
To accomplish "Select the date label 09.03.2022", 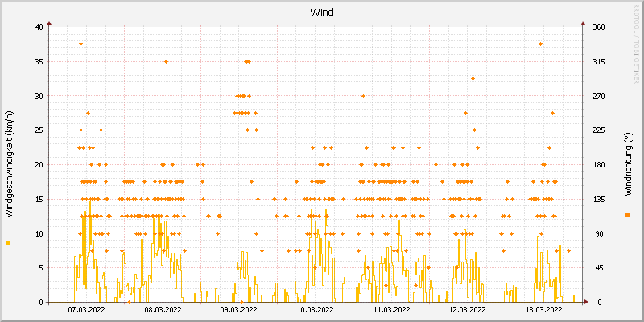I will pyautogui.click(x=239, y=310).
